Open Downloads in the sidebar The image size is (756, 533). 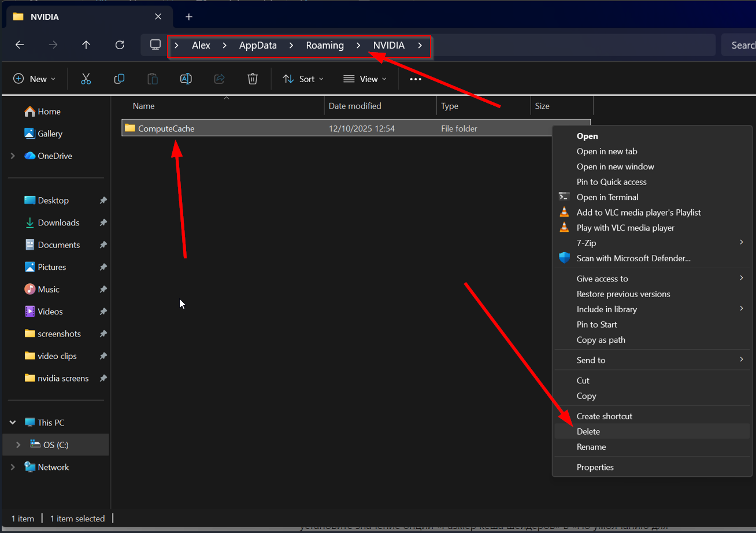pyautogui.click(x=58, y=223)
